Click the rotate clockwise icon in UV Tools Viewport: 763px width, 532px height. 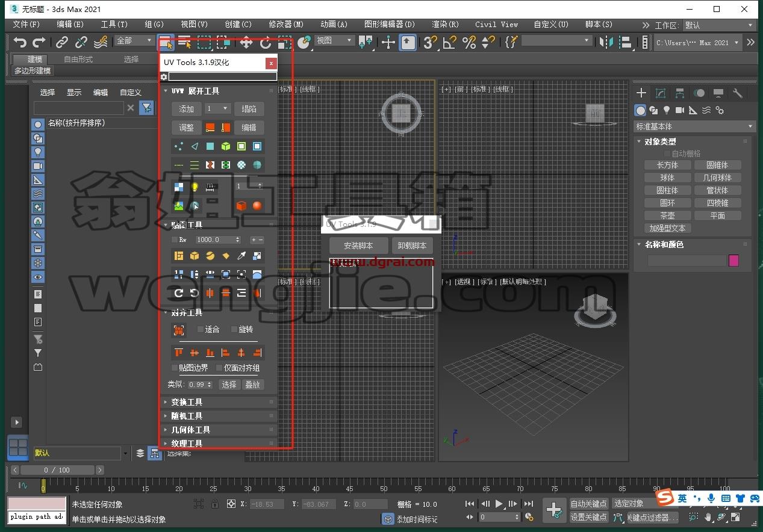tap(179, 293)
